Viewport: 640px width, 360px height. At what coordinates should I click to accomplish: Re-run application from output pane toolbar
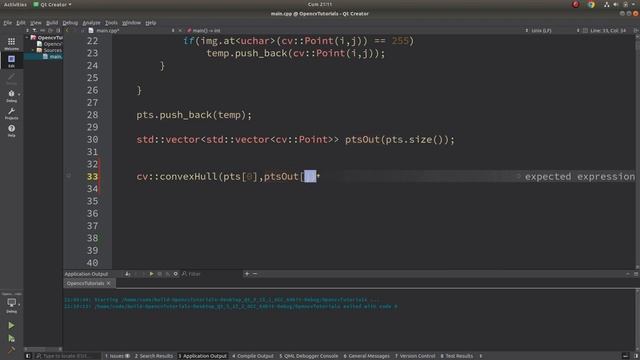click(151, 274)
